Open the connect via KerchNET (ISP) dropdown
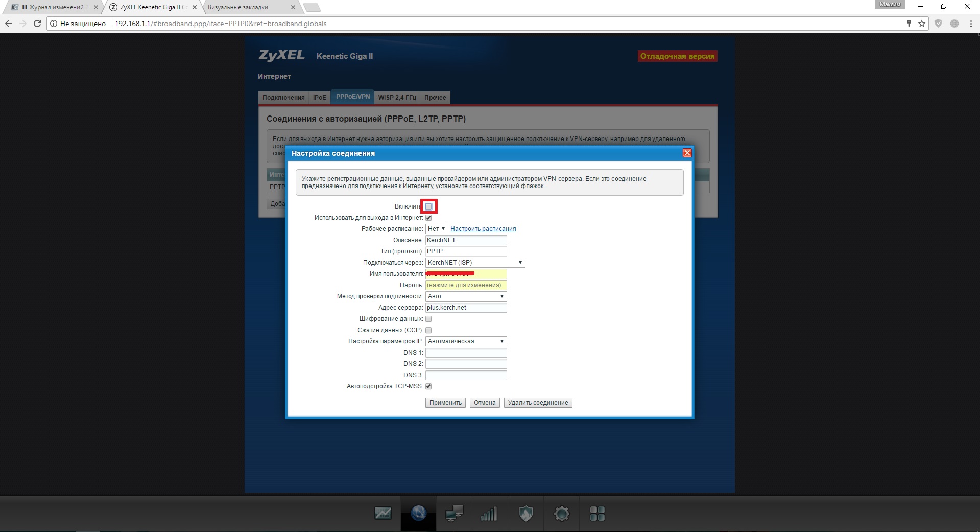The height and width of the screenshot is (532, 980). point(475,263)
